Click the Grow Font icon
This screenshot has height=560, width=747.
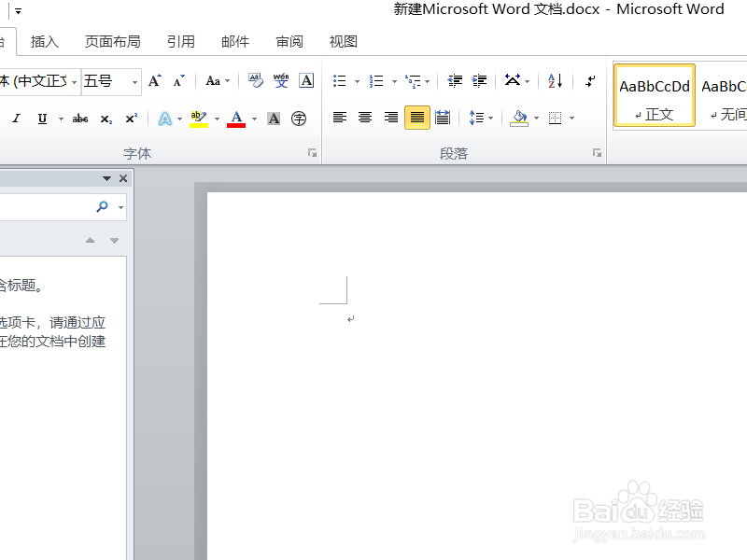[154, 81]
